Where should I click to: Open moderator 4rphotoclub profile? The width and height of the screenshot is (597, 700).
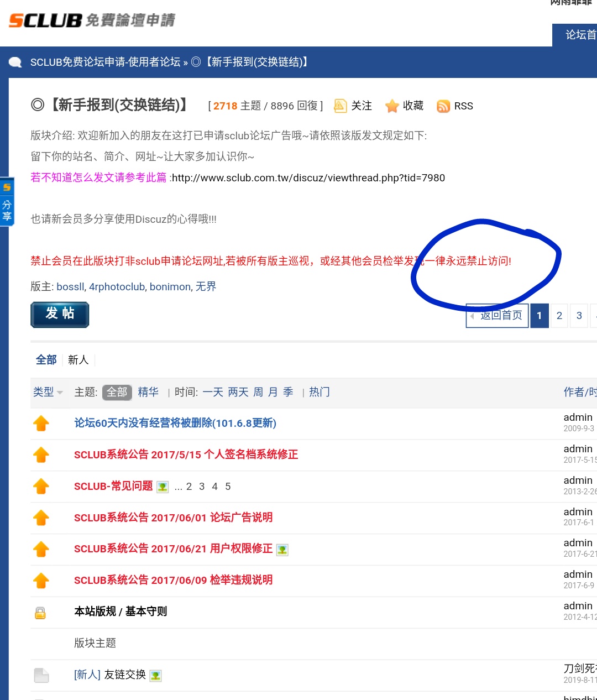click(x=117, y=286)
